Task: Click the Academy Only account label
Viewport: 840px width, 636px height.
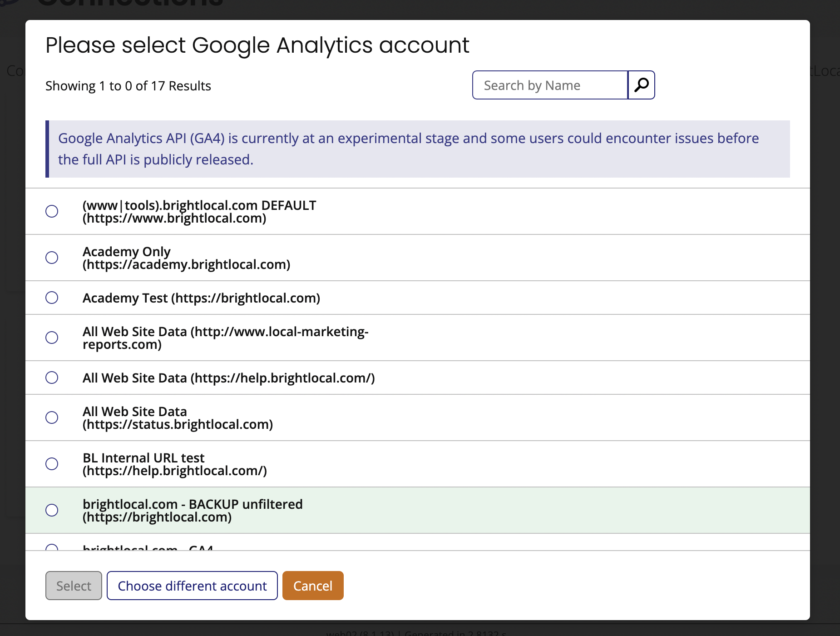Action: coord(186,258)
